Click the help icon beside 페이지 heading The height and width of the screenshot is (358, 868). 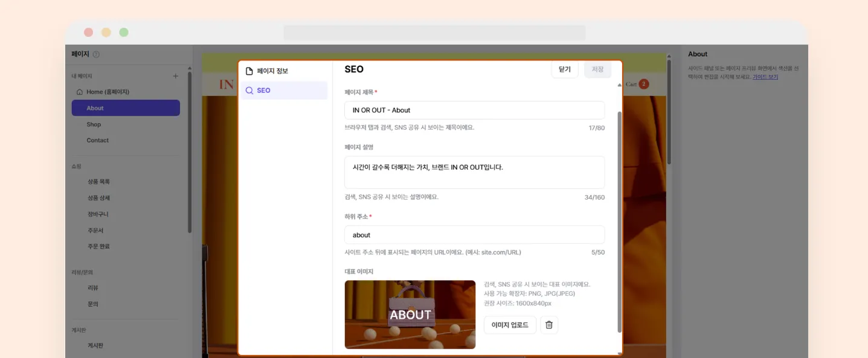point(96,54)
